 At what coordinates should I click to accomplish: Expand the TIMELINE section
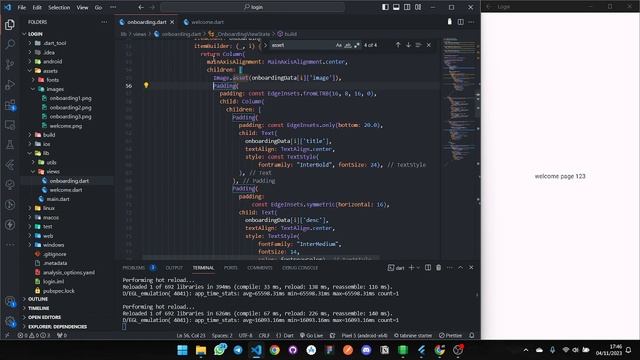click(x=38, y=308)
